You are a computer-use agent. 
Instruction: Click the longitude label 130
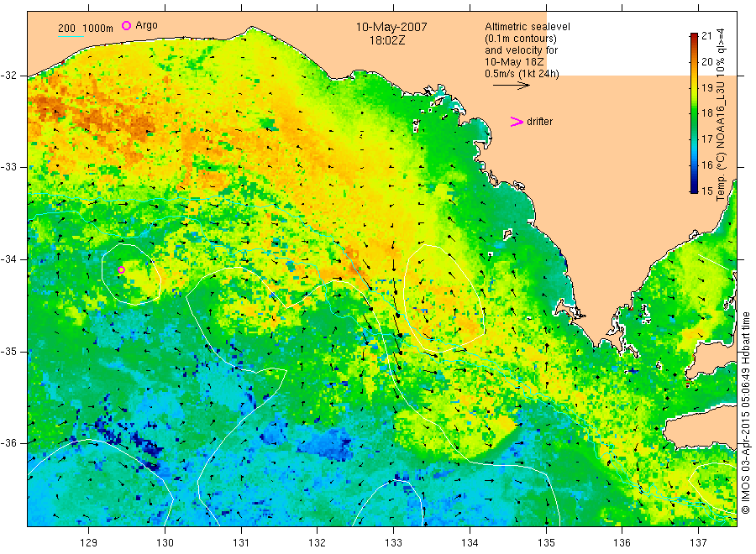click(165, 543)
